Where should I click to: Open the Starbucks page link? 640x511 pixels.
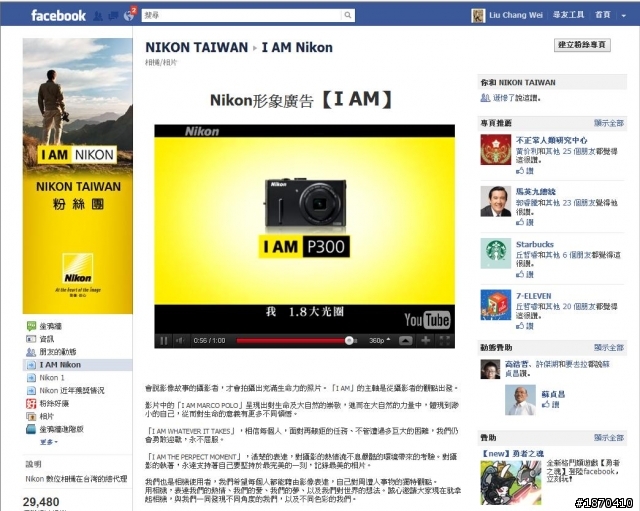coord(535,244)
